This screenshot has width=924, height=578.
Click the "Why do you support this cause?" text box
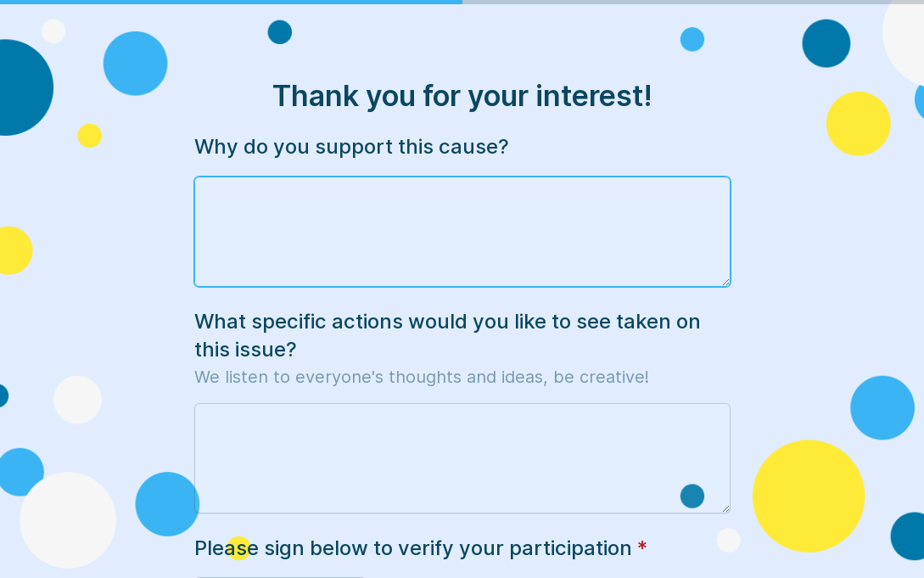462,231
